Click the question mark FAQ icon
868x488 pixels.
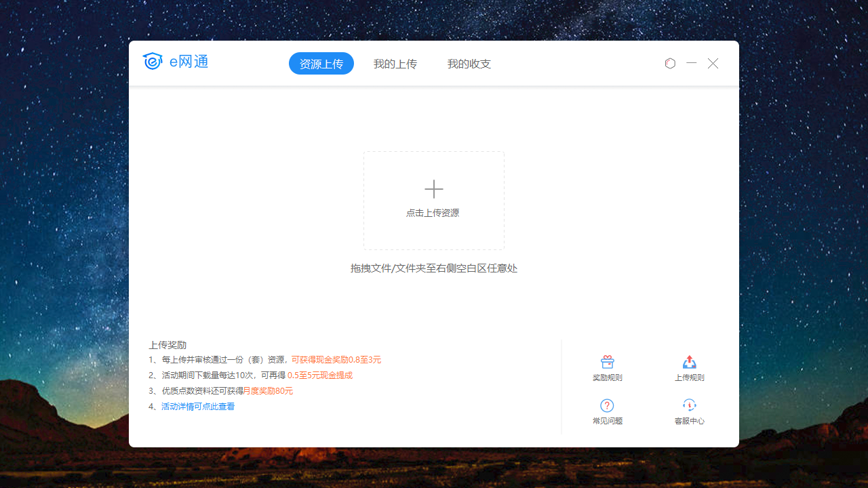(607, 405)
